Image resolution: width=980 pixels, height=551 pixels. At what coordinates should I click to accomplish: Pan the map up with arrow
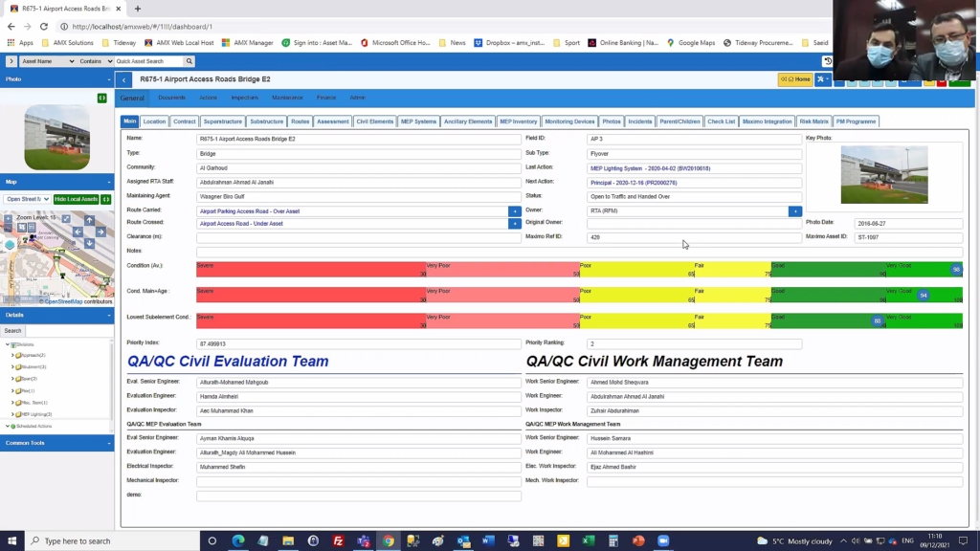pos(89,220)
